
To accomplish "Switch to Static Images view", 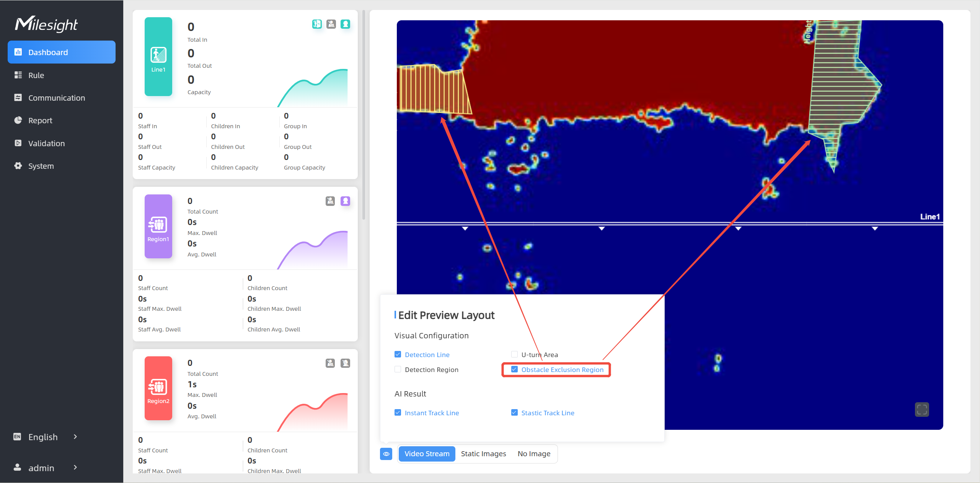I will point(483,454).
